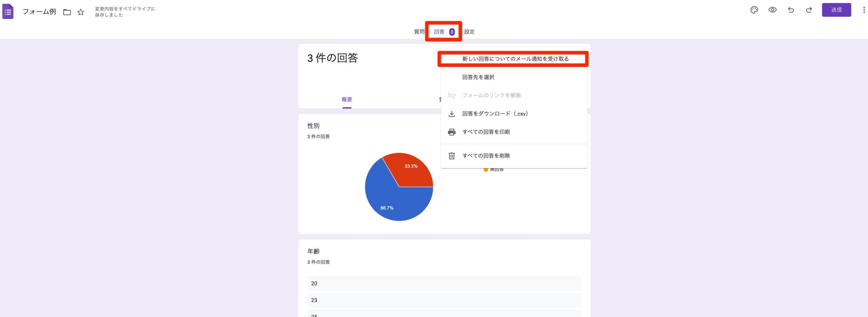Click the undo arrow icon
The image size is (868, 317).
(x=791, y=10)
